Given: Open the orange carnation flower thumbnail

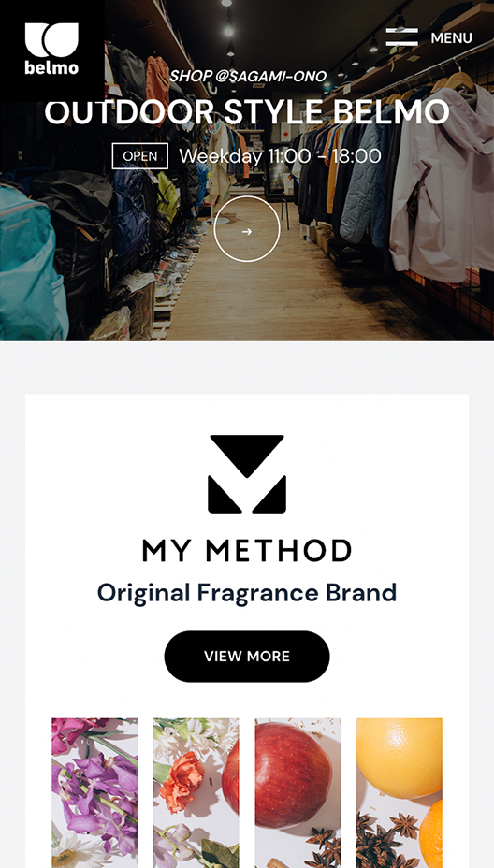Looking at the screenshot, I should click(196, 793).
